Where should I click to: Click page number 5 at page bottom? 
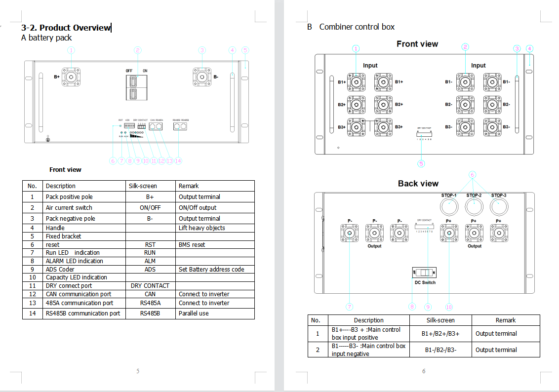point(138,371)
